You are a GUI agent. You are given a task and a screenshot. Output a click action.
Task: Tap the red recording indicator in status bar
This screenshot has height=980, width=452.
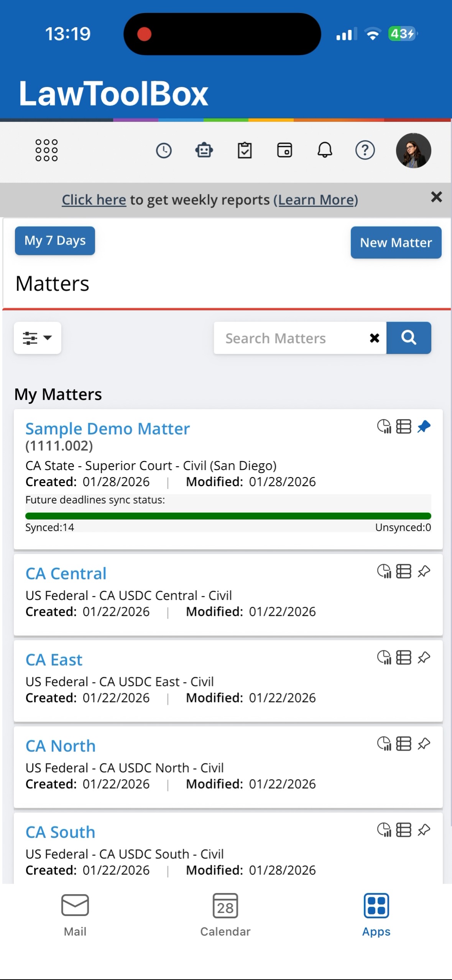[x=145, y=34]
